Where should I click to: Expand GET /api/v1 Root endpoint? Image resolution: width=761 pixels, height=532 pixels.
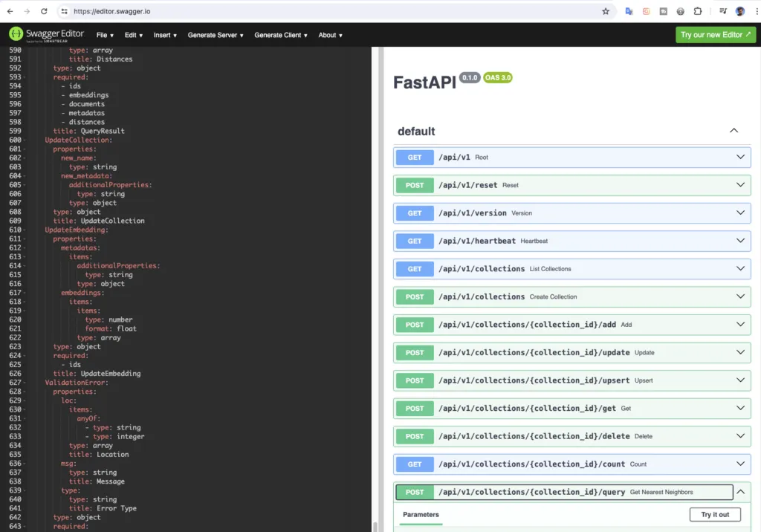[x=571, y=158]
